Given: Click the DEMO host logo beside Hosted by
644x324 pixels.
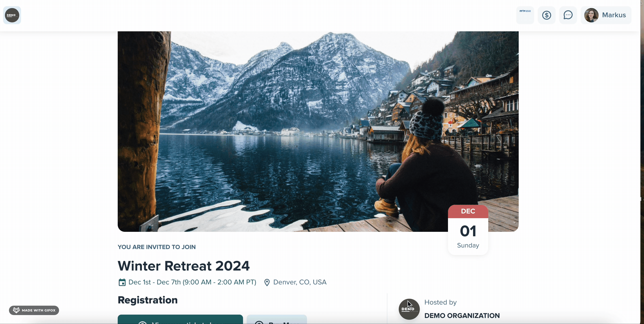Looking at the screenshot, I should (409, 309).
